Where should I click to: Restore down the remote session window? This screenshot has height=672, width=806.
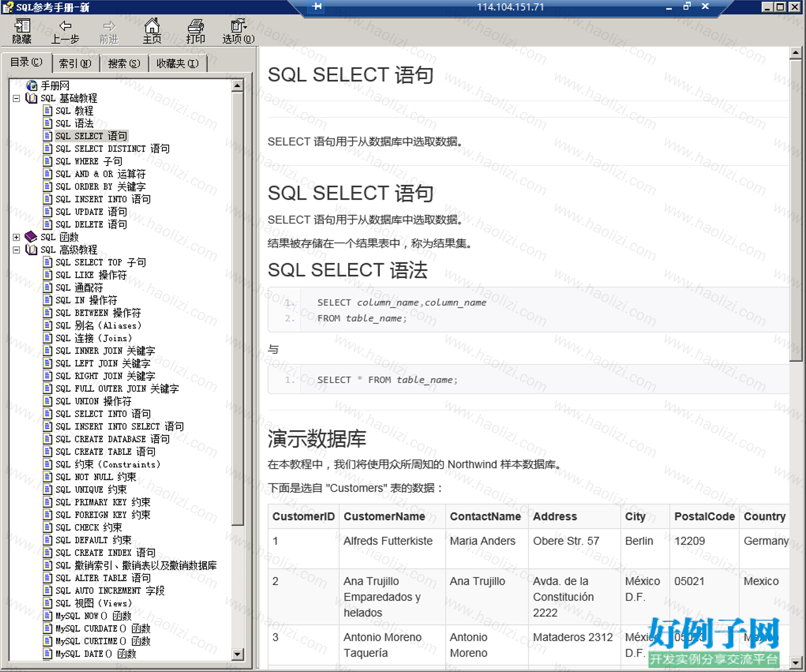point(687,6)
